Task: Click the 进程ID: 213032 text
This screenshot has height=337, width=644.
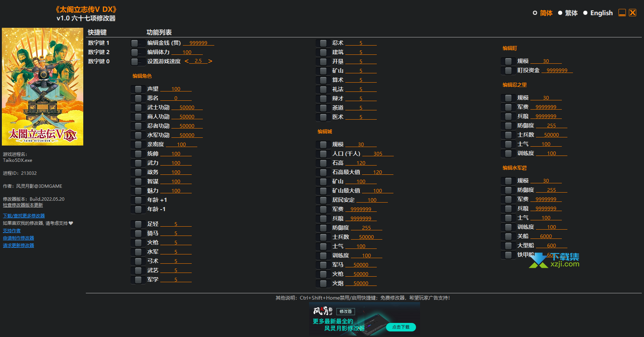Action: [x=20, y=173]
